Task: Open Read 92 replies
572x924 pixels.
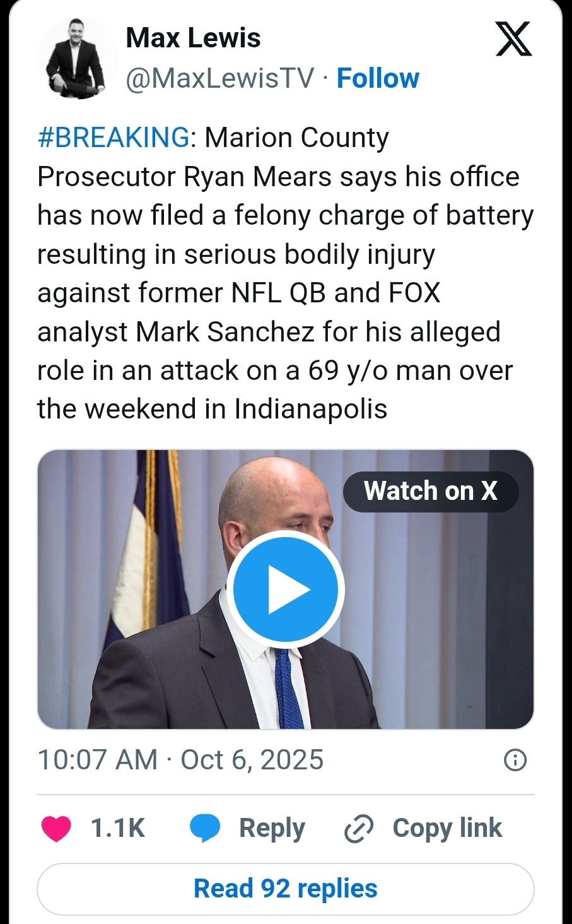Action: (x=285, y=889)
